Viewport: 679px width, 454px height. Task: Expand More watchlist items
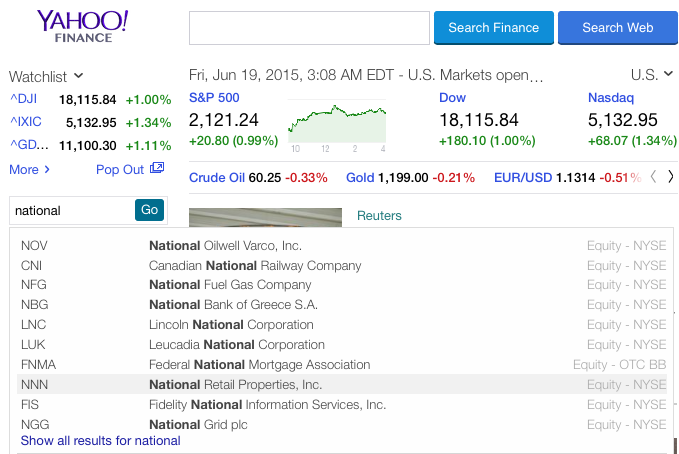click(30, 169)
